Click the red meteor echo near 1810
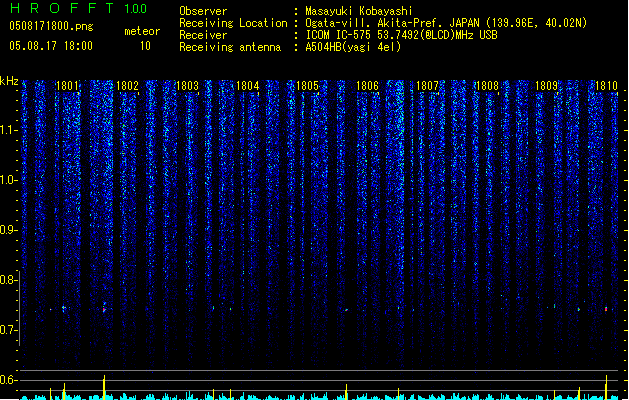 606,309
